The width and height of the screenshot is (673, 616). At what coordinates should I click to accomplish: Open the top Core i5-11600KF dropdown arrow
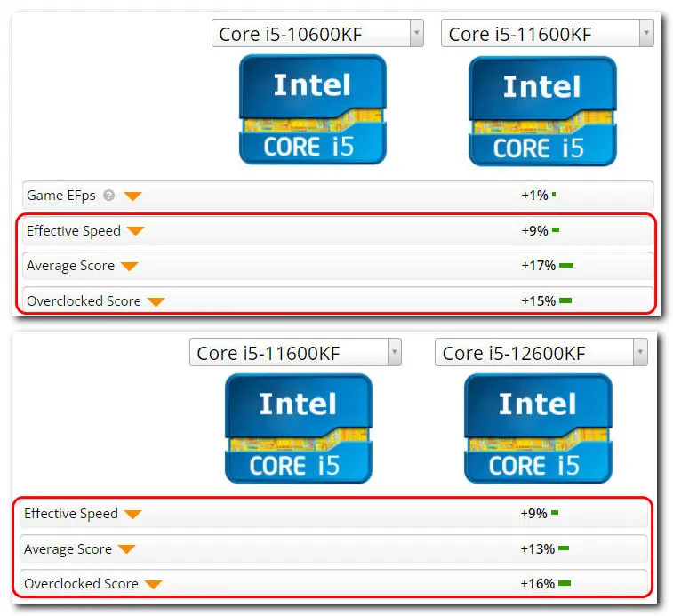[x=646, y=35]
